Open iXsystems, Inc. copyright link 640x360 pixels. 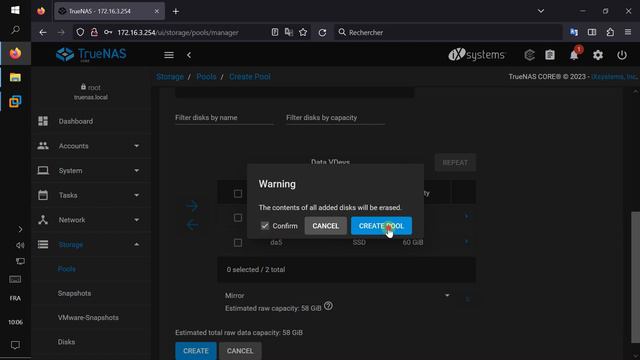pyautogui.click(x=614, y=77)
